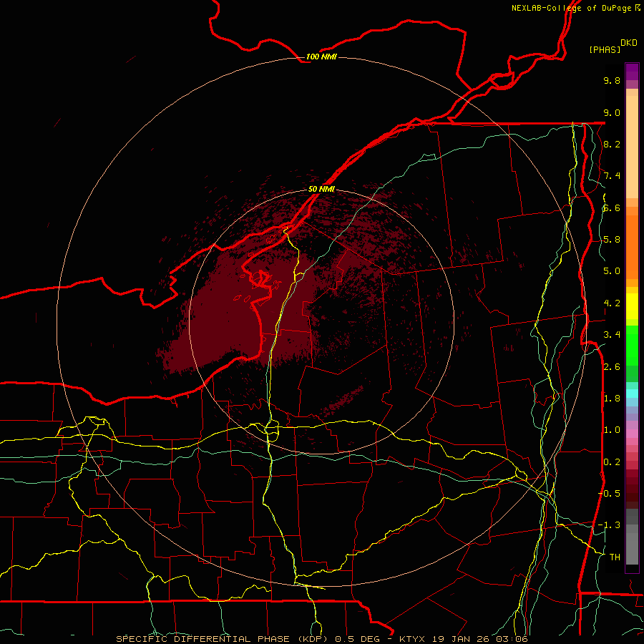
Task: Click the Specific Differential Phase caption at the bottom
Action: pos(321,639)
